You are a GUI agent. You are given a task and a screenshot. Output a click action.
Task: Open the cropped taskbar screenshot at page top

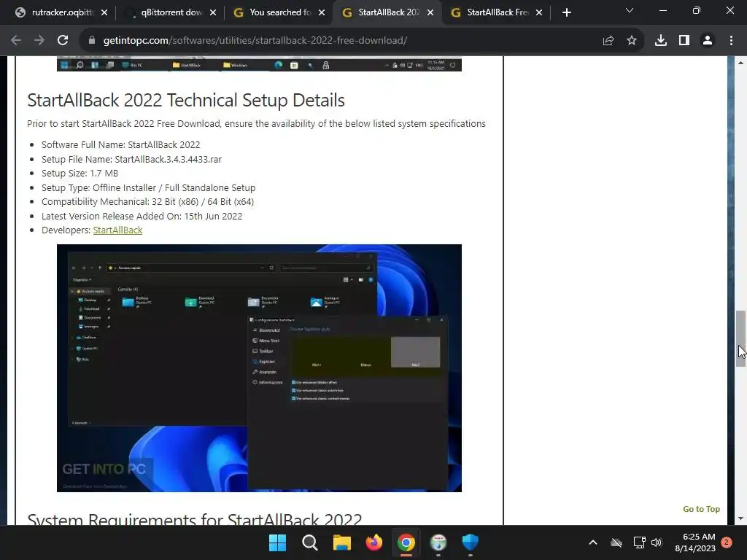click(x=259, y=64)
